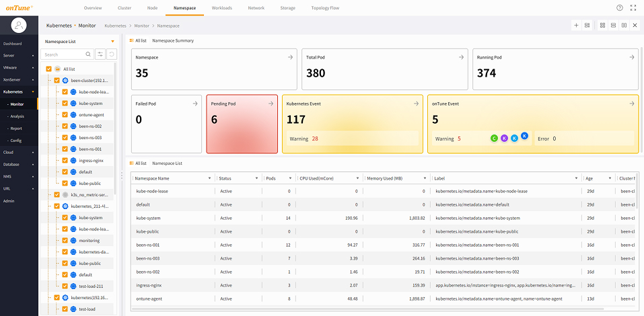Open Status column filter dropdown

click(x=257, y=179)
